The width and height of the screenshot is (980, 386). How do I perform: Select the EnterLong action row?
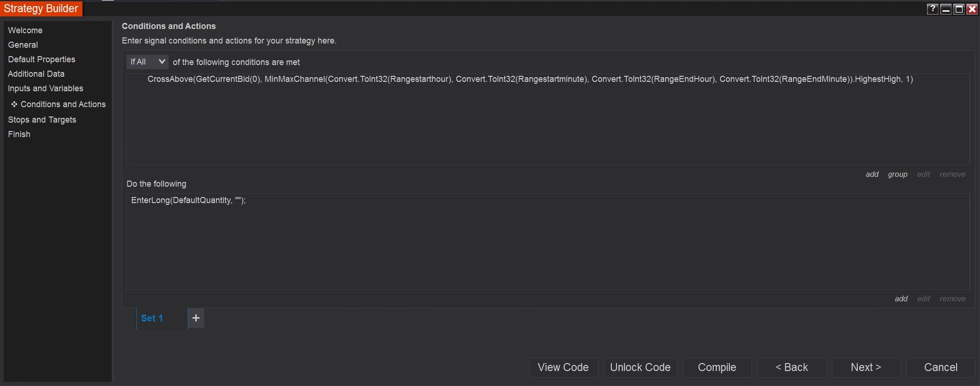[188, 201]
